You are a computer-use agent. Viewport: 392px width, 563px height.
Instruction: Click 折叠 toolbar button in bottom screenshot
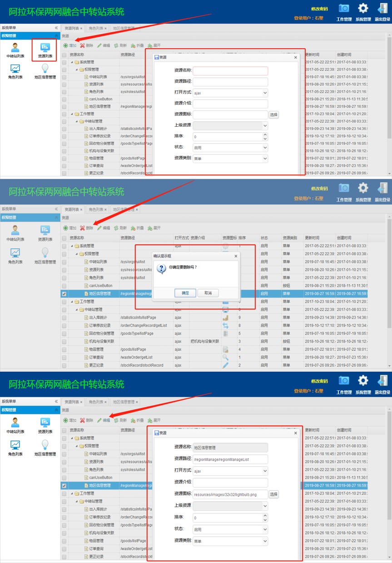(137, 420)
